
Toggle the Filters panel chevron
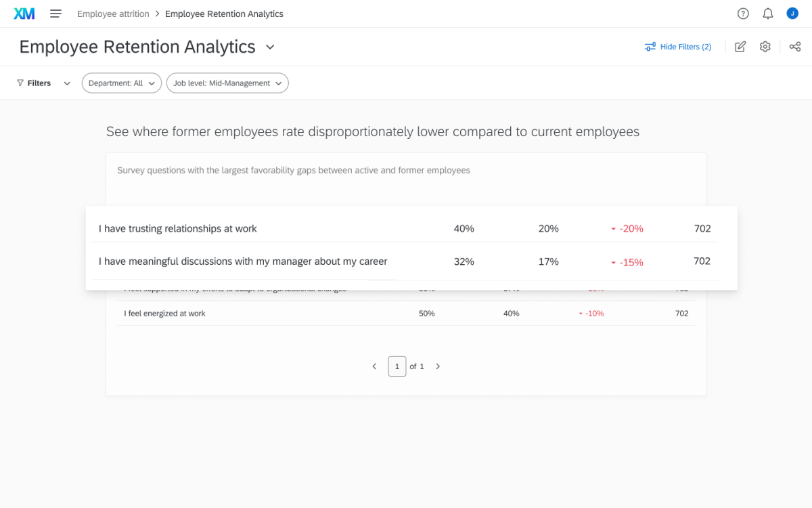pyautogui.click(x=66, y=83)
